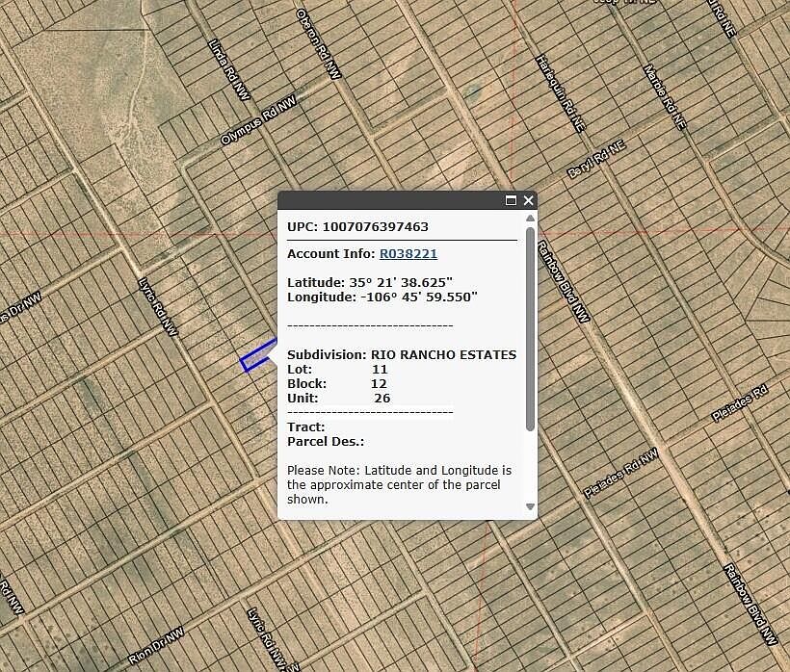This screenshot has height=672, width=790.
Task: Select the highlighted blue parcel outline
Action: 258,356
